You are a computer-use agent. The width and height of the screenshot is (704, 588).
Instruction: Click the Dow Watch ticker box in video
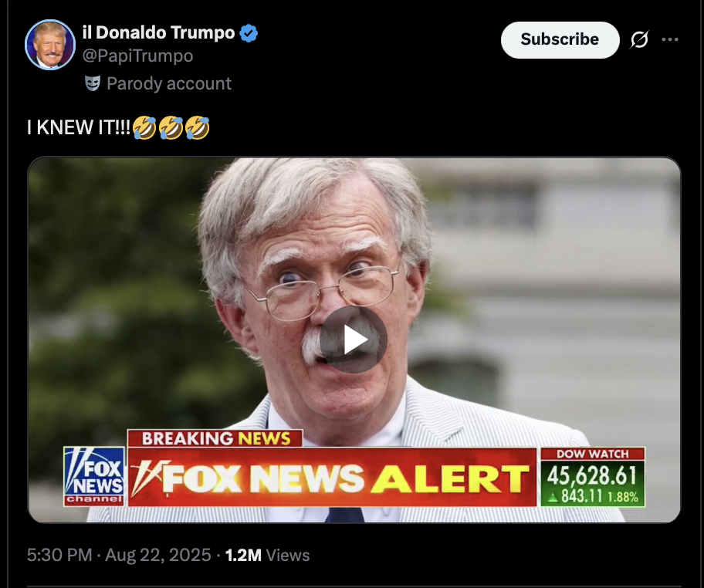click(593, 477)
